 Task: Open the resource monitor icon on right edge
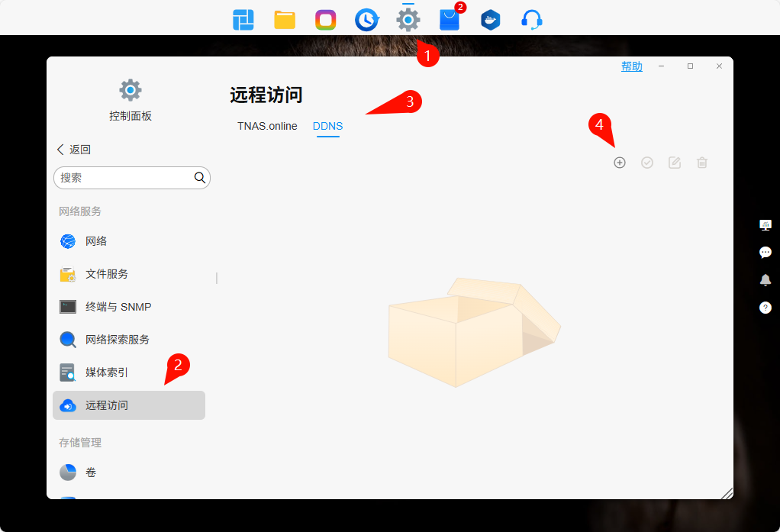click(x=765, y=225)
